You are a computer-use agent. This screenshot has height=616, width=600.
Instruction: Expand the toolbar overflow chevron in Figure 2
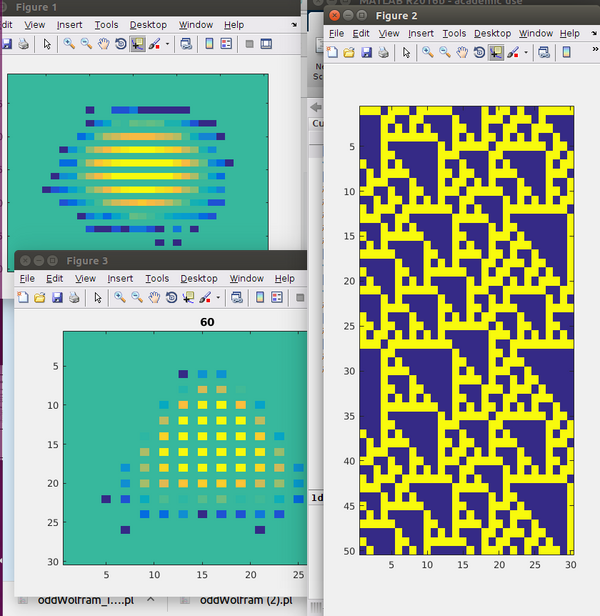(x=595, y=49)
